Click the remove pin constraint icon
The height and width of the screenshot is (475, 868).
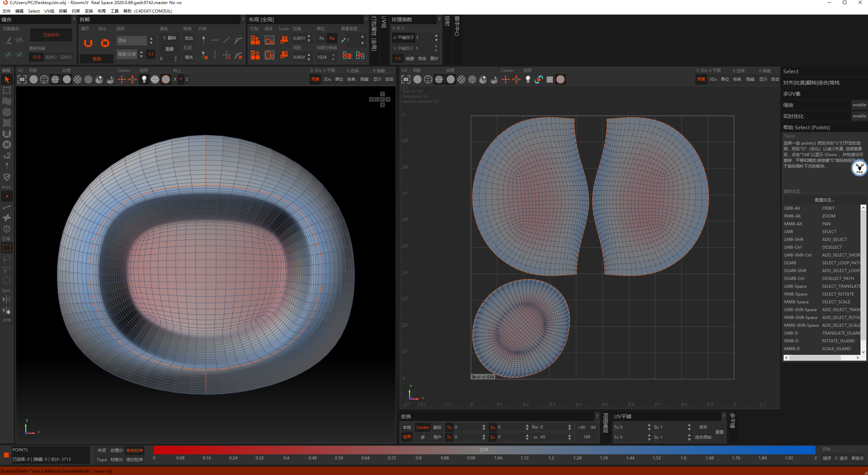coord(204,55)
